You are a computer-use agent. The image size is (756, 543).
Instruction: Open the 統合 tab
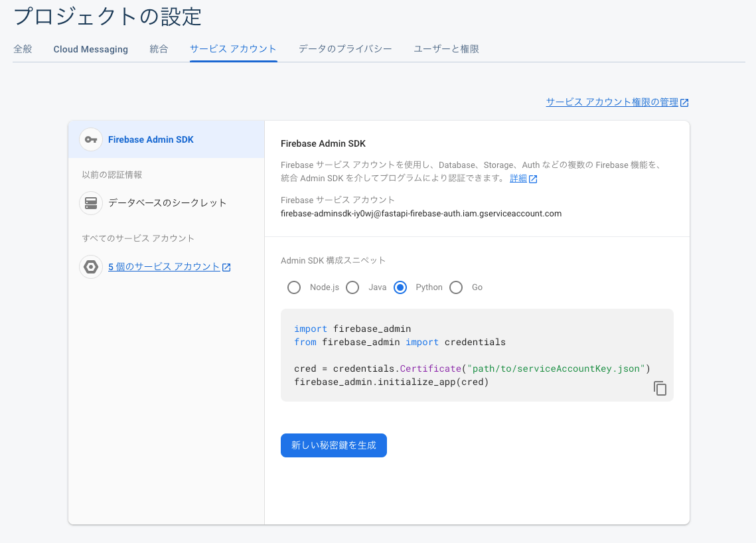click(159, 49)
